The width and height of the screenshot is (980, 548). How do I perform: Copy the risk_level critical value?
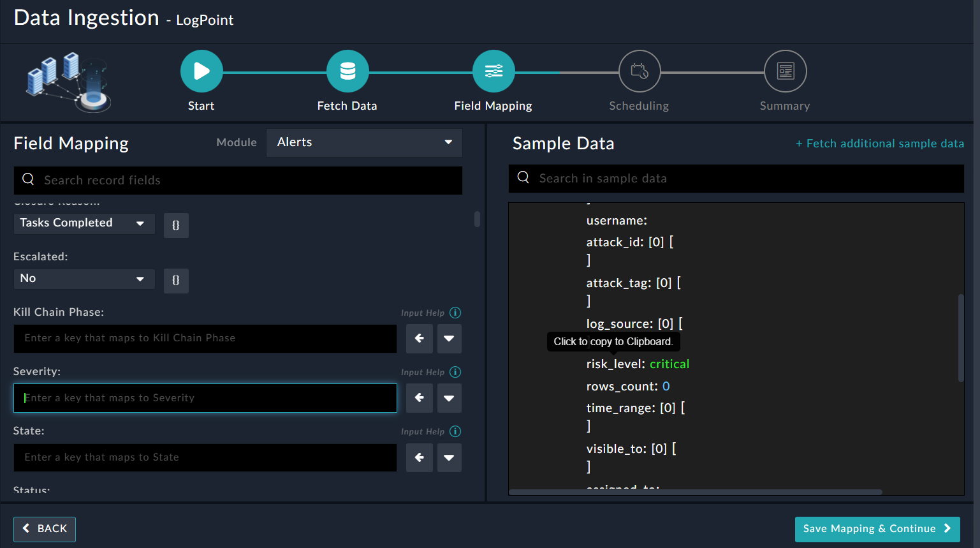(669, 364)
